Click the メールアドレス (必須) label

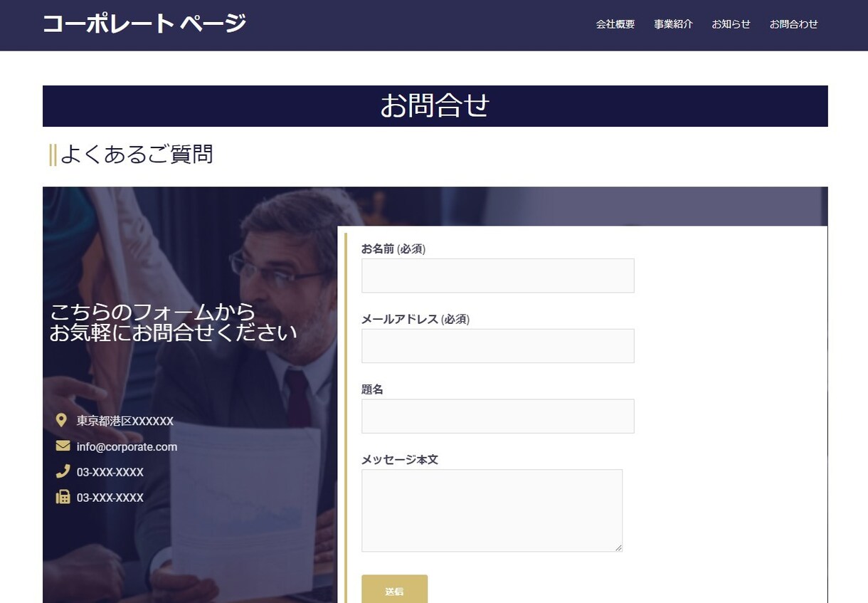point(416,319)
